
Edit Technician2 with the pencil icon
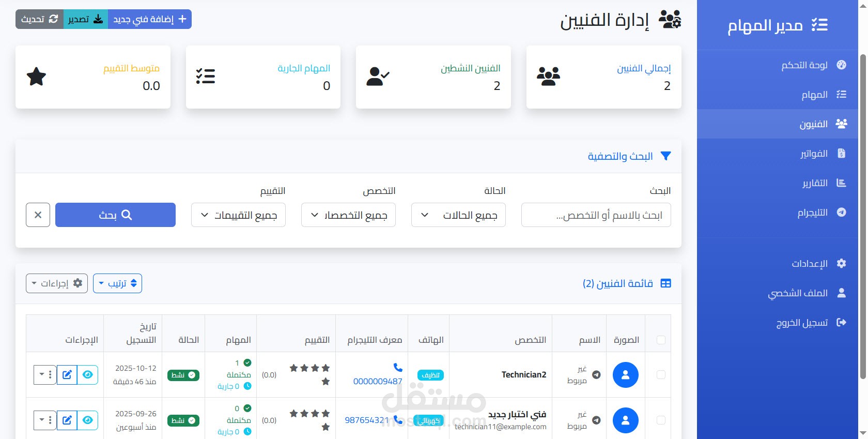tap(67, 375)
